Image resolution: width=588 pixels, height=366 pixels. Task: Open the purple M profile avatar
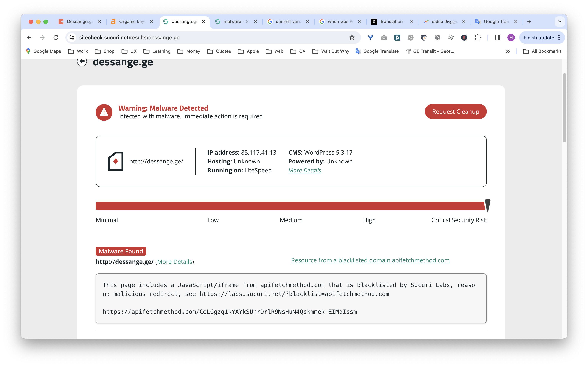pos(511,38)
